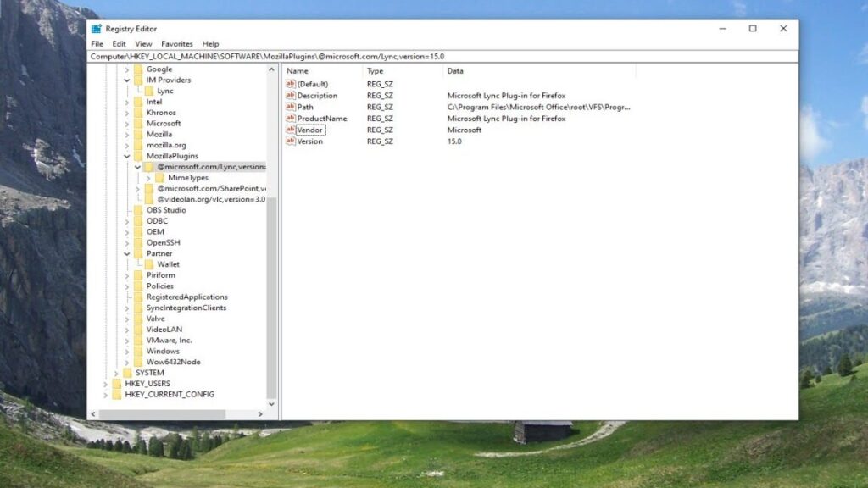Screen dimensions: 868x488
Task: Click the tree pane vertical scrollbar down arrow
Action: tap(272, 404)
